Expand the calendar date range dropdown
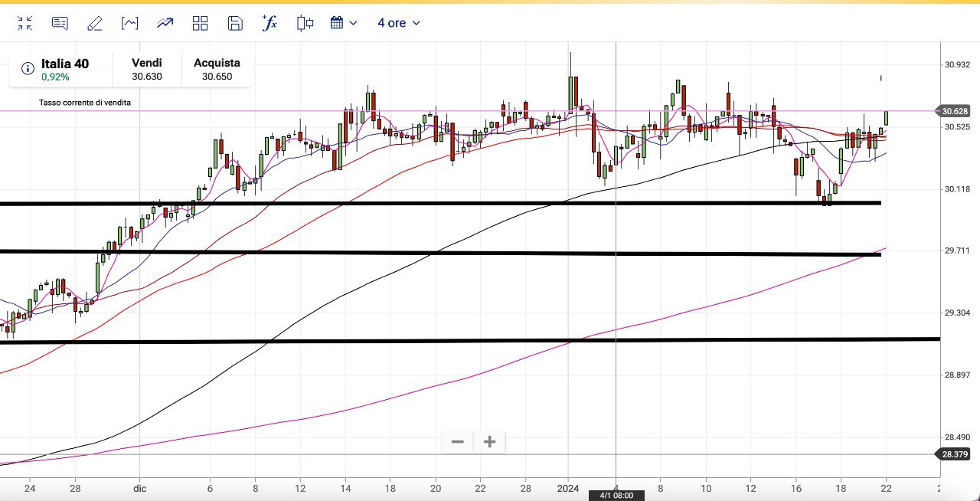 pyautogui.click(x=344, y=23)
